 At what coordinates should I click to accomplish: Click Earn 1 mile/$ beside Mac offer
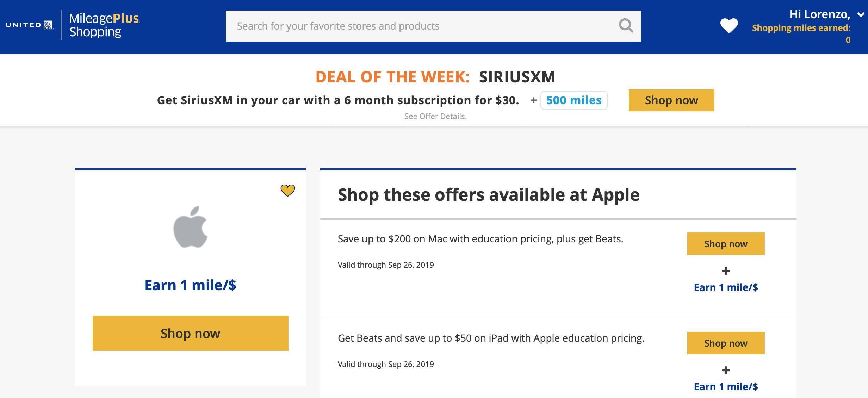(x=726, y=287)
